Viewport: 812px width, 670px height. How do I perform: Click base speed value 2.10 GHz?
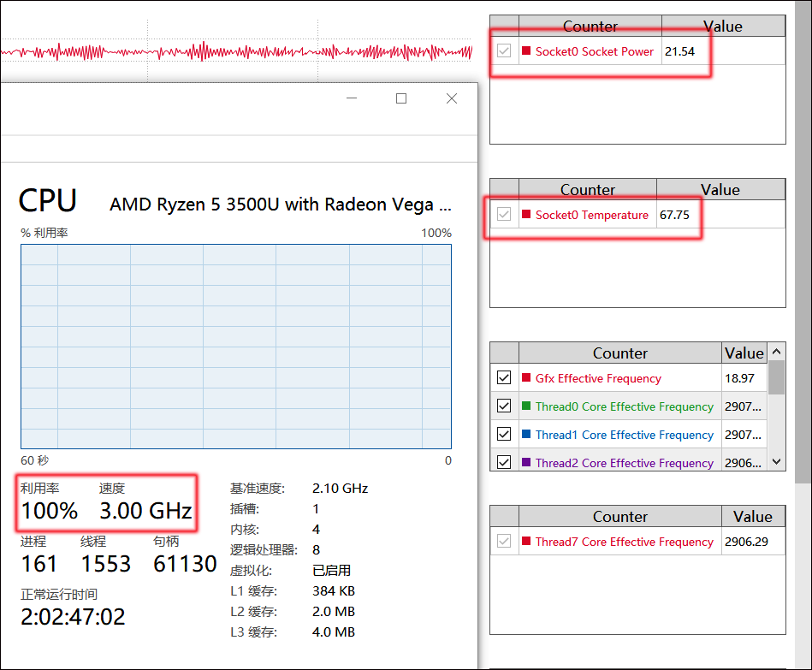[x=341, y=489]
